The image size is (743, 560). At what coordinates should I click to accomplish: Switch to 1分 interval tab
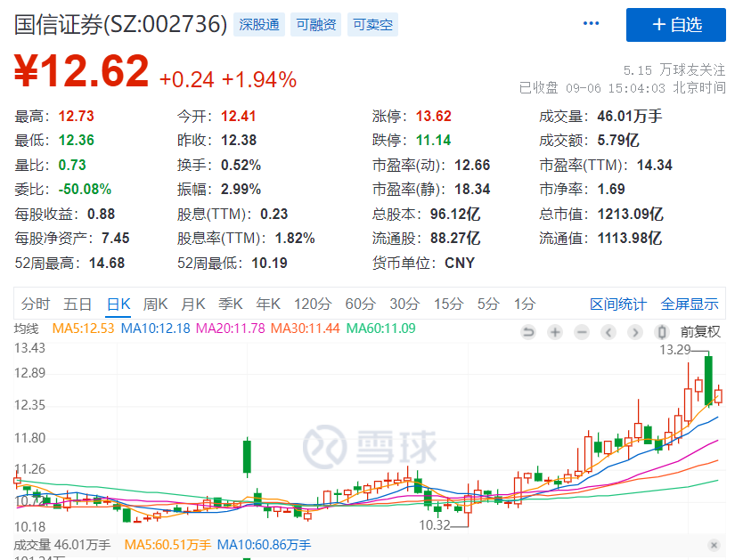tap(525, 304)
